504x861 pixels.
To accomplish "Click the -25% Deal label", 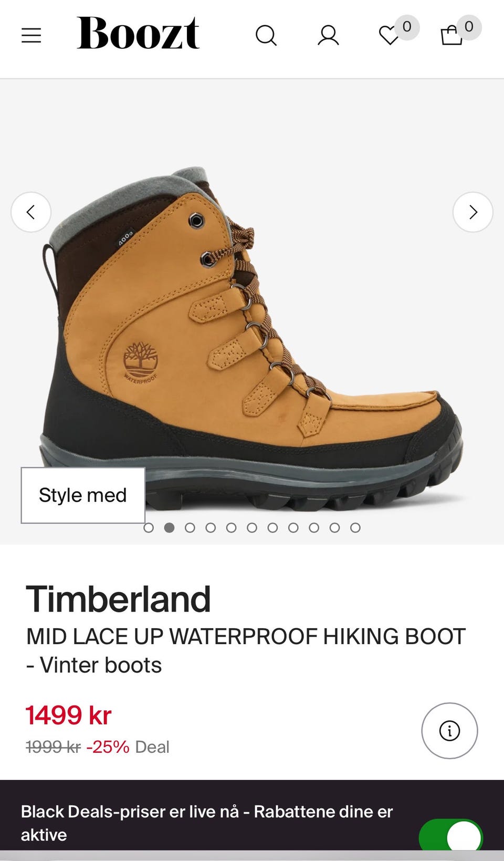I will point(128,746).
